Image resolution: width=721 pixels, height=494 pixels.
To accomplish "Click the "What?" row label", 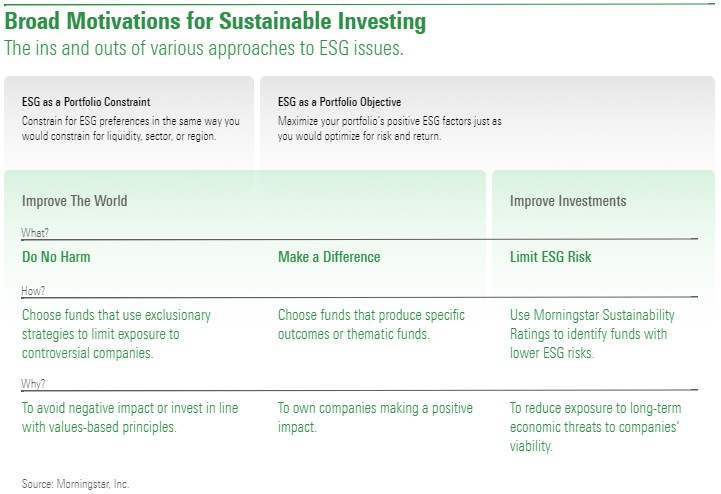I will click(x=35, y=233).
